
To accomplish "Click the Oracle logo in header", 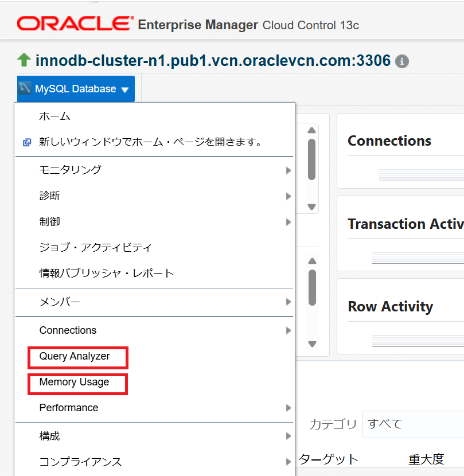I will pyautogui.click(x=76, y=24).
